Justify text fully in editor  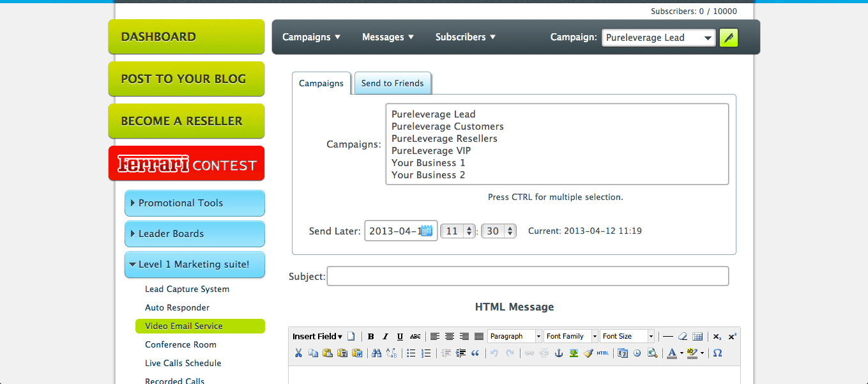coord(479,336)
